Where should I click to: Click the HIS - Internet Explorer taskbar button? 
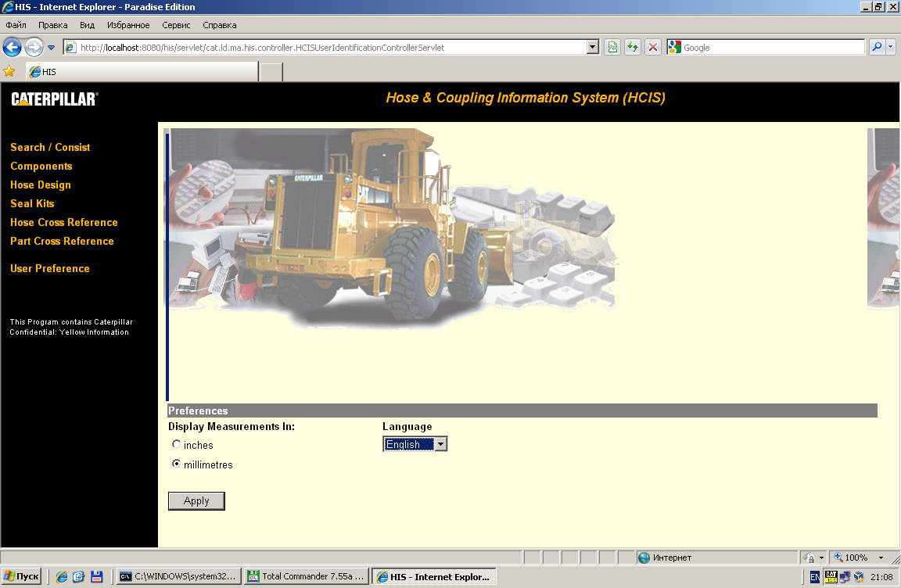(434, 576)
